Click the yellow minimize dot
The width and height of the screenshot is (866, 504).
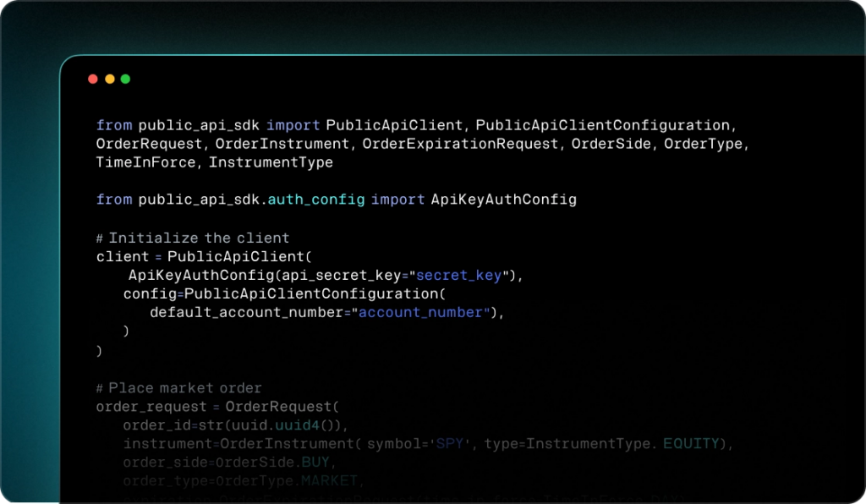[x=109, y=79]
